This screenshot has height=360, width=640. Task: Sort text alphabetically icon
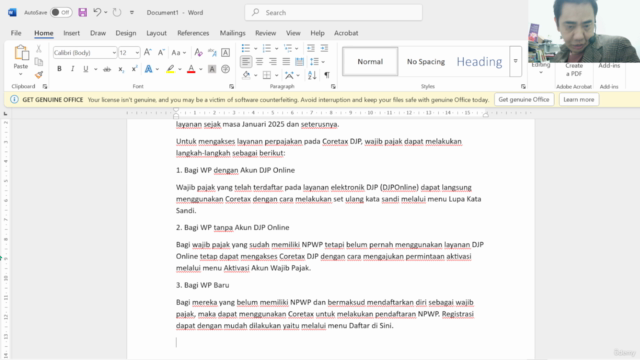312,75
